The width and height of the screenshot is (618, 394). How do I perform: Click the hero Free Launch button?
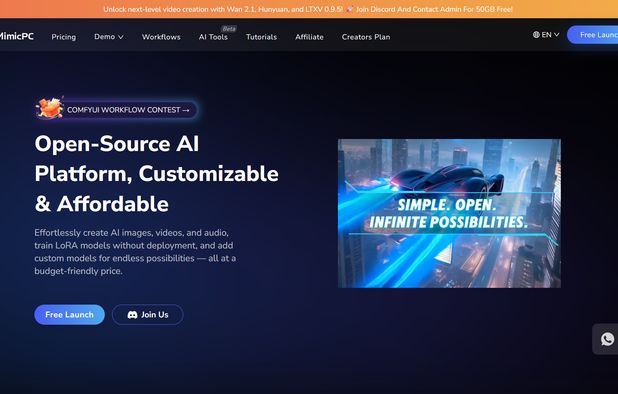(x=69, y=314)
